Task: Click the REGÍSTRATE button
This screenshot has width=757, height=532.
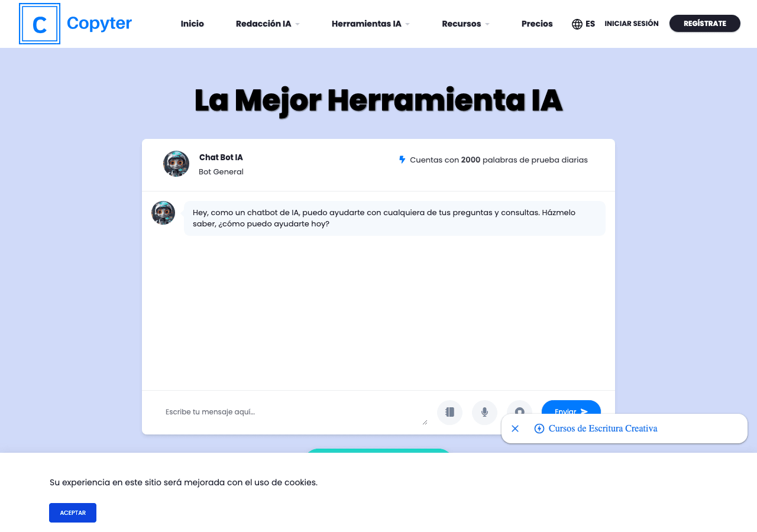Action: (x=705, y=23)
